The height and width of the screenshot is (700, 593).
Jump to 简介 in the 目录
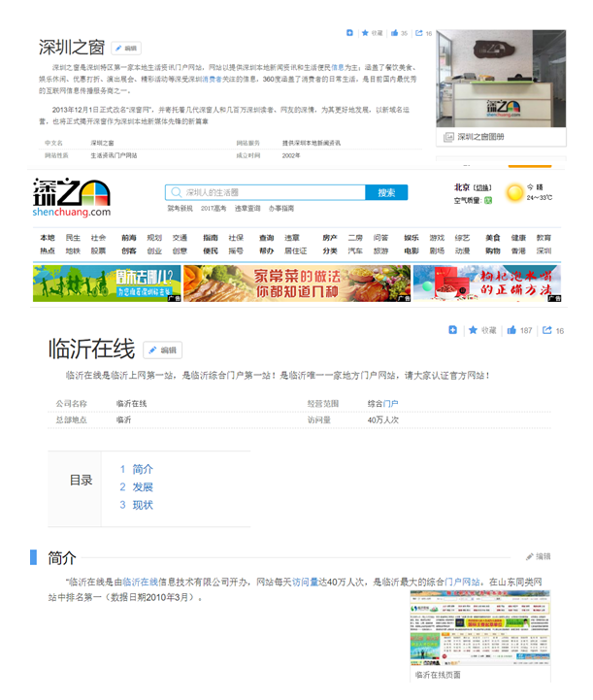coord(143,469)
